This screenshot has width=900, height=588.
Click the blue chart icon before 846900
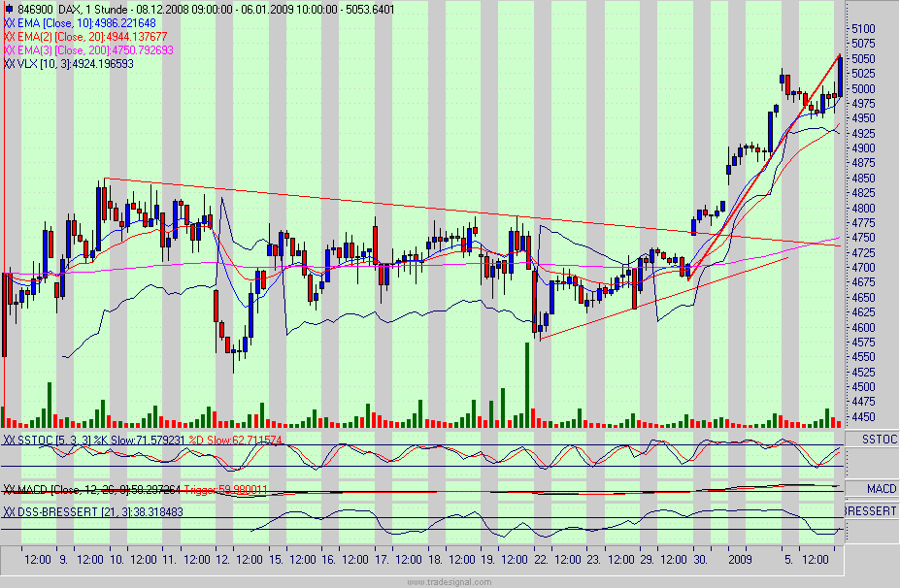[x=9, y=9]
